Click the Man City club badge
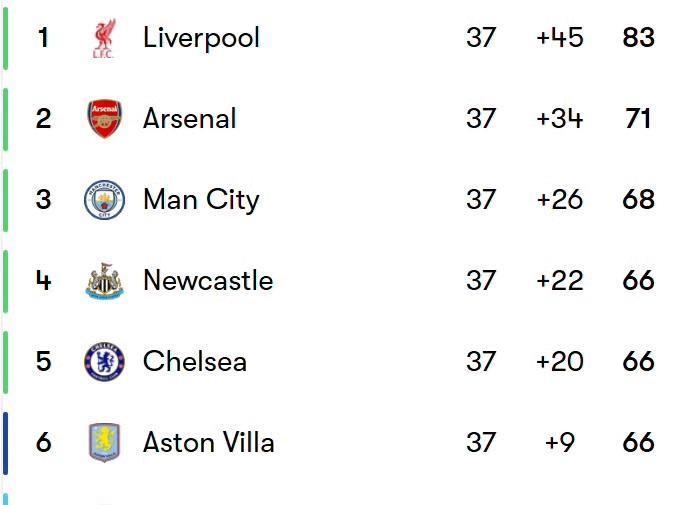 [105, 200]
